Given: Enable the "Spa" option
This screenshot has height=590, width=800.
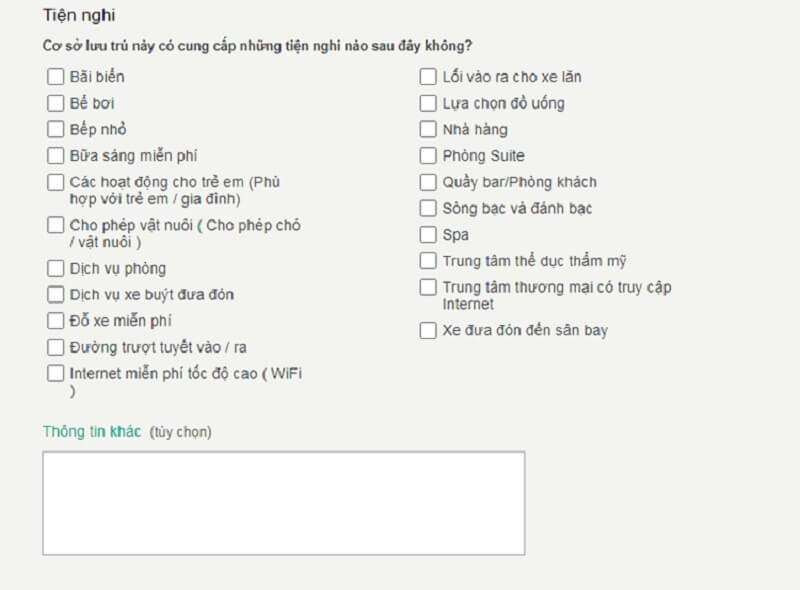Looking at the screenshot, I should (427, 234).
